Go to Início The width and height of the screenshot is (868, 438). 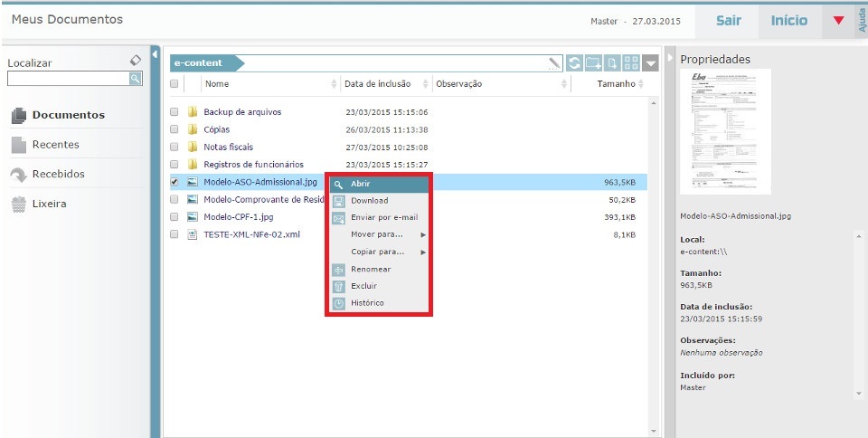(789, 21)
